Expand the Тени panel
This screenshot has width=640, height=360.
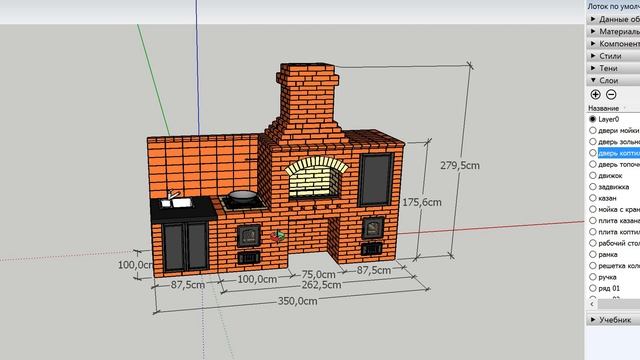click(613, 68)
